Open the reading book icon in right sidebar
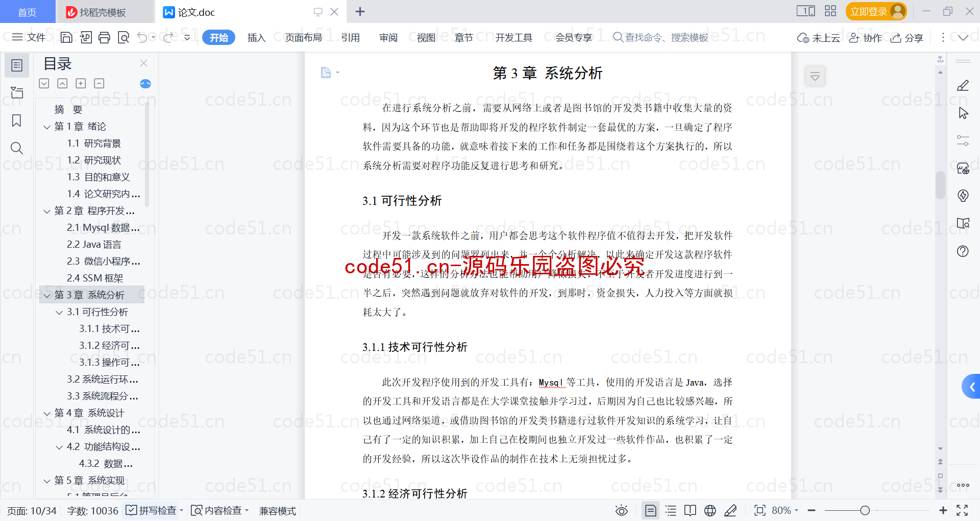The image size is (980, 521). point(963,223)
